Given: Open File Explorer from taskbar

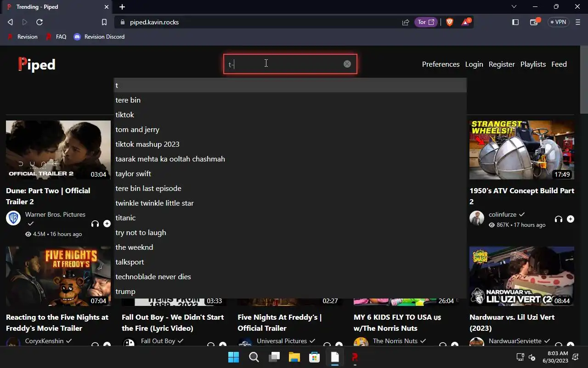Looking at the screenshot, I should point(294,357).
